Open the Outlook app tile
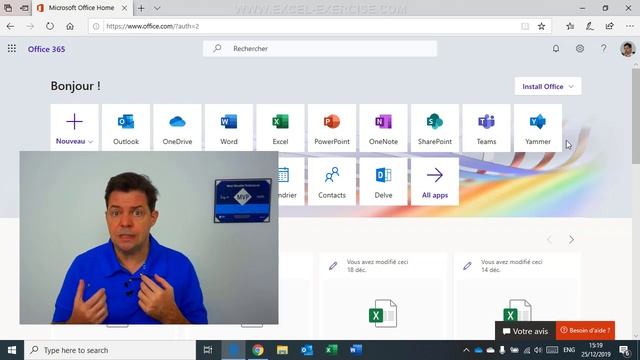Screen dimensions: 640x360 pos(126,128)
